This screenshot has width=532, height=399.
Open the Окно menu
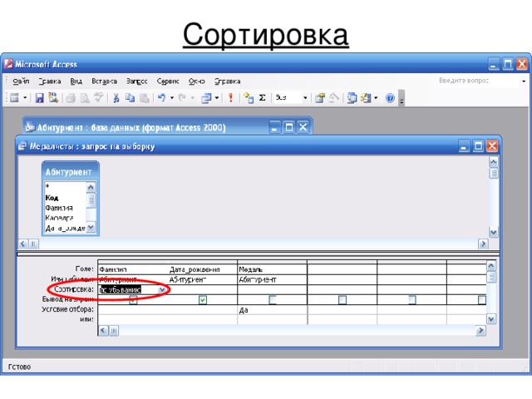196,81
